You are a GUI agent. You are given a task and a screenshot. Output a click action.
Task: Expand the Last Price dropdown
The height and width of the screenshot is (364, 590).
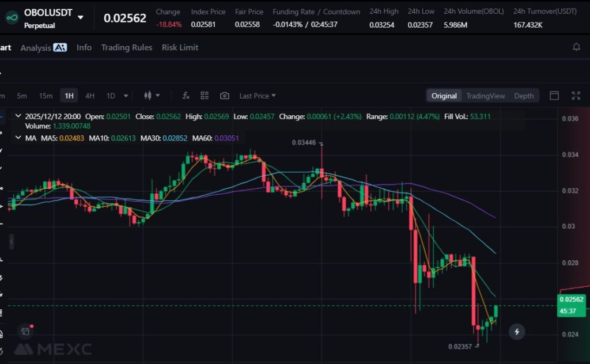click(257, 96)
